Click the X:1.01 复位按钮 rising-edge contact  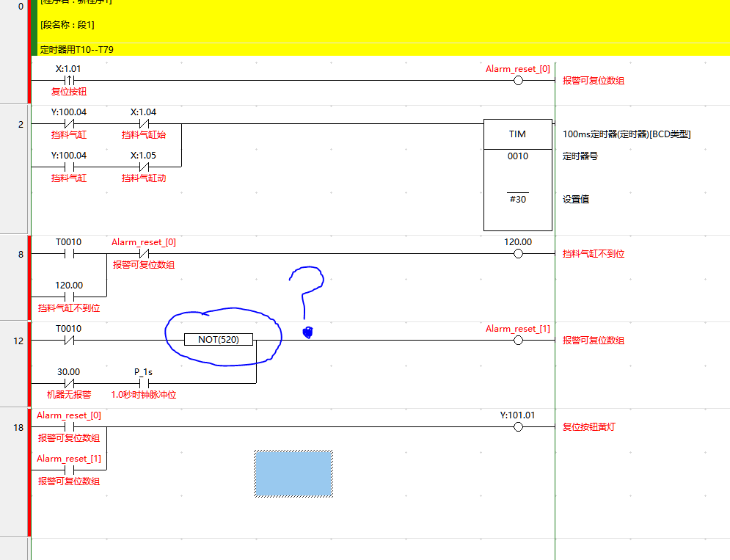click(69, 81)
